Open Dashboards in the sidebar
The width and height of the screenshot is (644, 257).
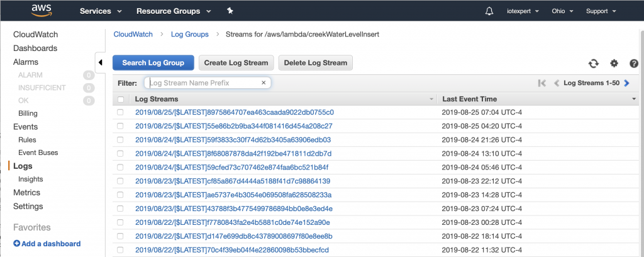pyautogui.click(x=35, y=48)
